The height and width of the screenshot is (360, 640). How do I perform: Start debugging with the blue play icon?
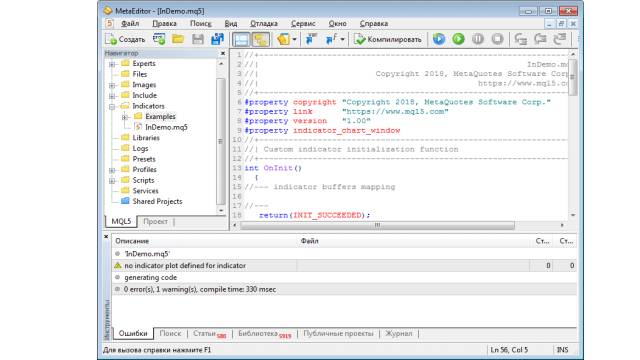[x=439, y=39]
